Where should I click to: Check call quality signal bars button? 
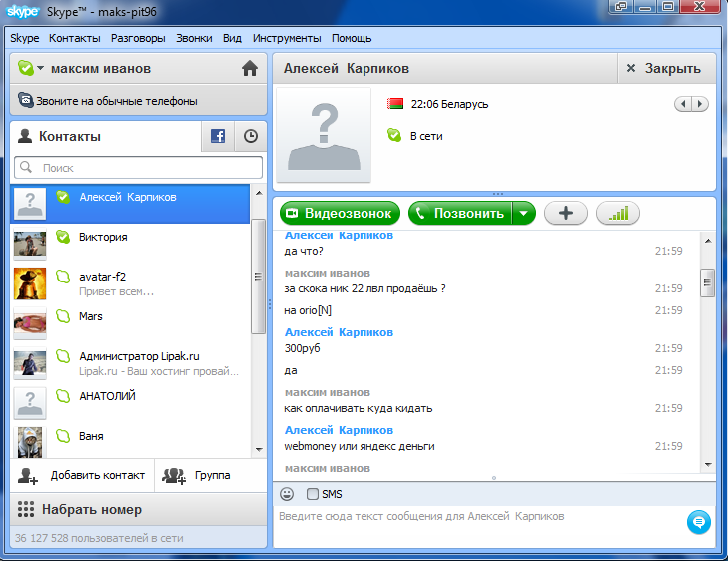[618, 213]
